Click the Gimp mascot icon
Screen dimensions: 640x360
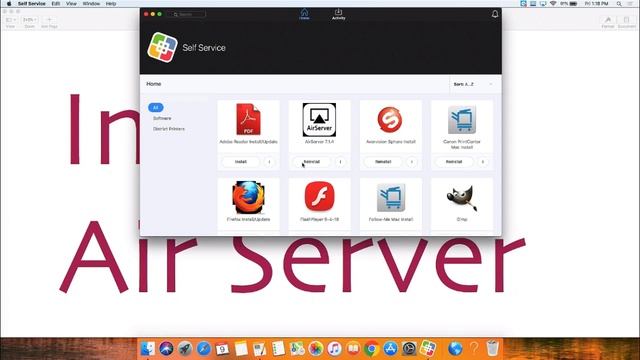pos(462,198)
